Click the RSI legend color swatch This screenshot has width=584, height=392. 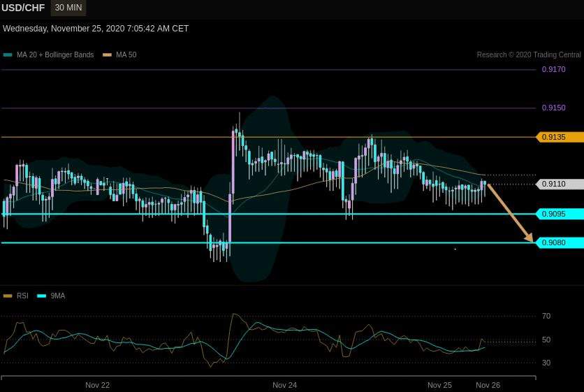click(x=8, y=296)
